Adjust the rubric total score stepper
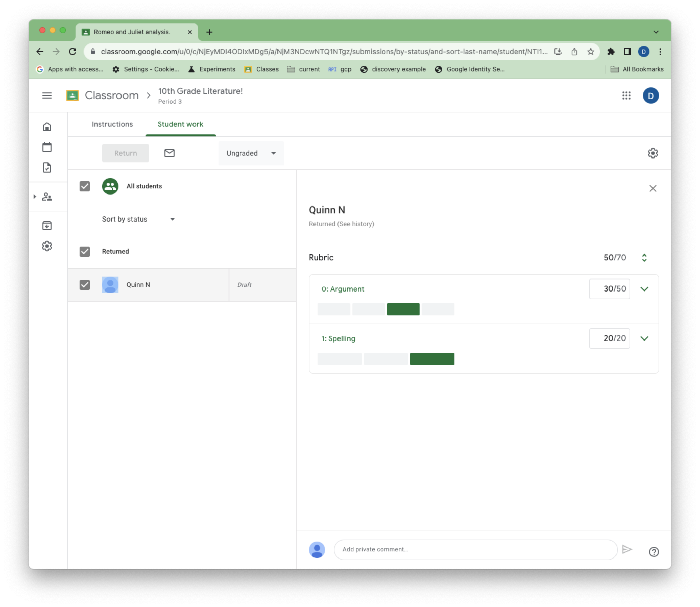 644,257
